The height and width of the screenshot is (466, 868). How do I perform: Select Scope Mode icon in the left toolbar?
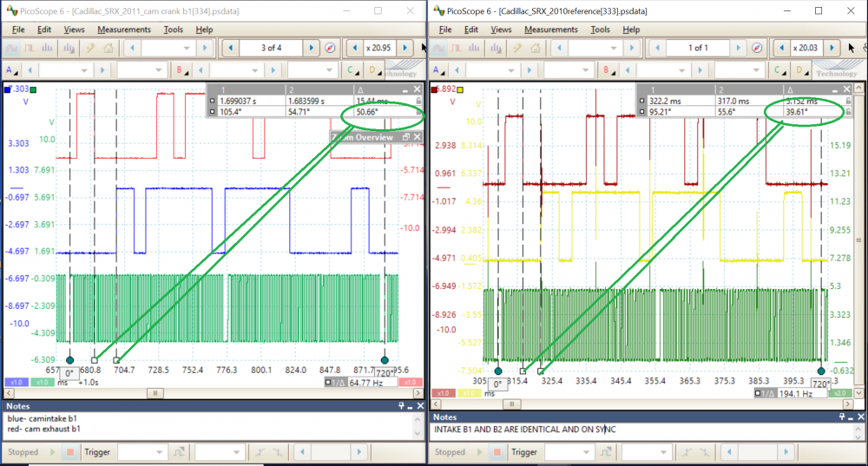coord(12,48)
